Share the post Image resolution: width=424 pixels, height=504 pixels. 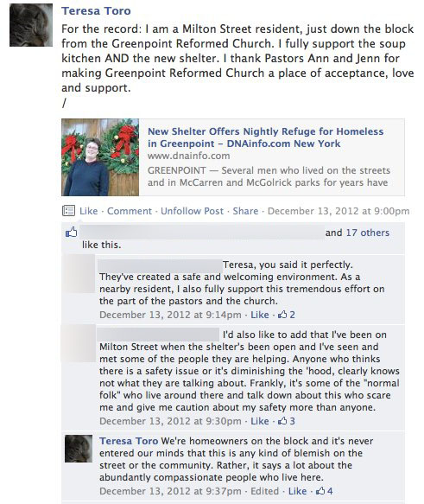click(245, 211)
